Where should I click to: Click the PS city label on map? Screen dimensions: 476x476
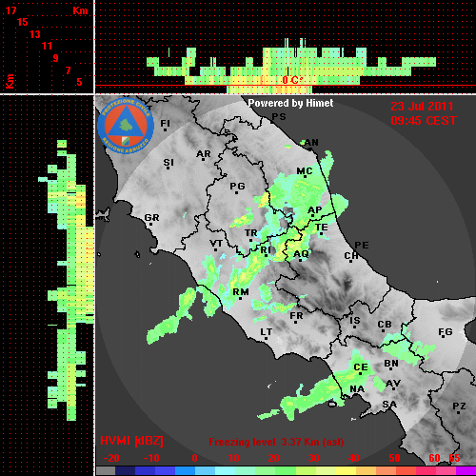[279, 117]
